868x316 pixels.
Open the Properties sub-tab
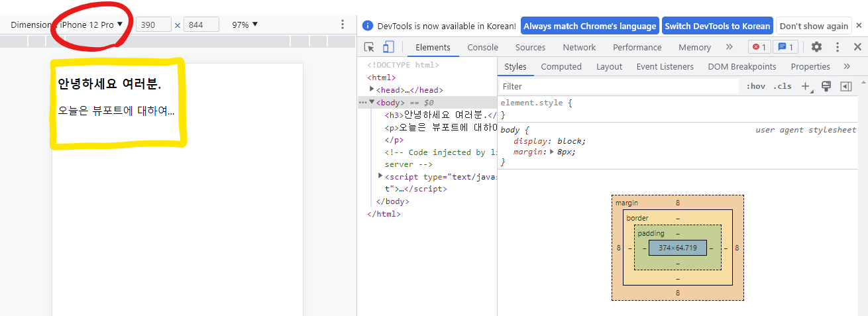(x=810, y=66)
